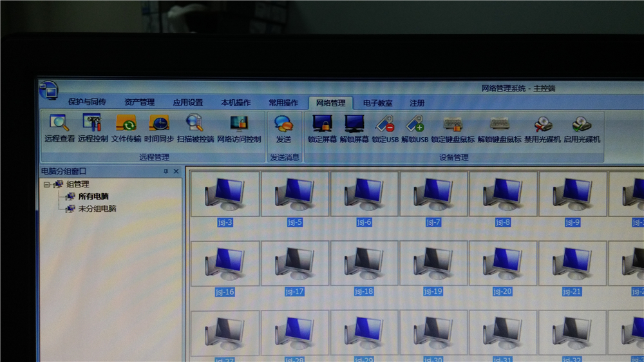This screenshot has width=644, height=362.
Task: Lock USB with the 锁定USB icon
Action: pos(385,128)
